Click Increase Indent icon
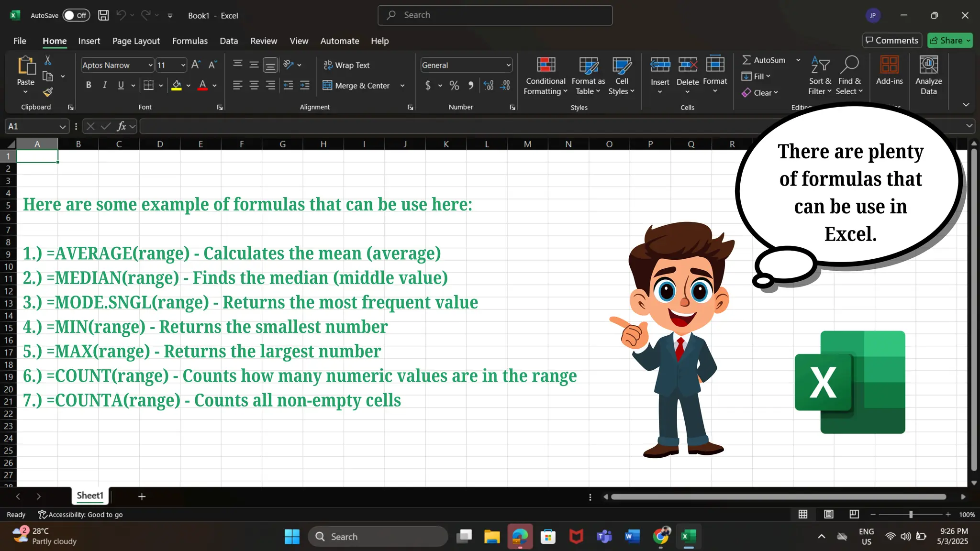Viewport: 980px width, 551px height. click(x=305, y=85)
